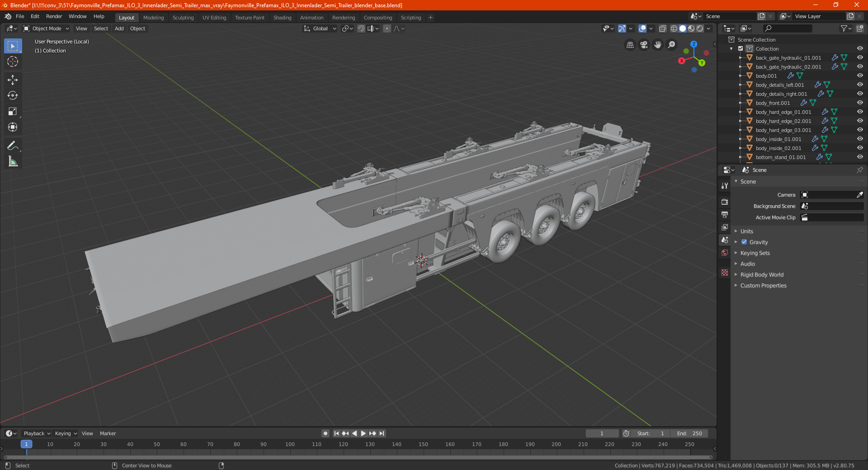Screen dimensions: 868x470
Task: Switch to the UV Editing workspace tab
Action: (x=214, y=18)
